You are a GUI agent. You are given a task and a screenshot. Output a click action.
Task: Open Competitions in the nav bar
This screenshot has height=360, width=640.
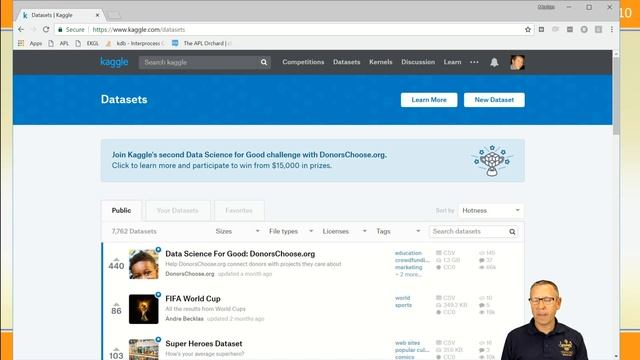coord(303,62)
